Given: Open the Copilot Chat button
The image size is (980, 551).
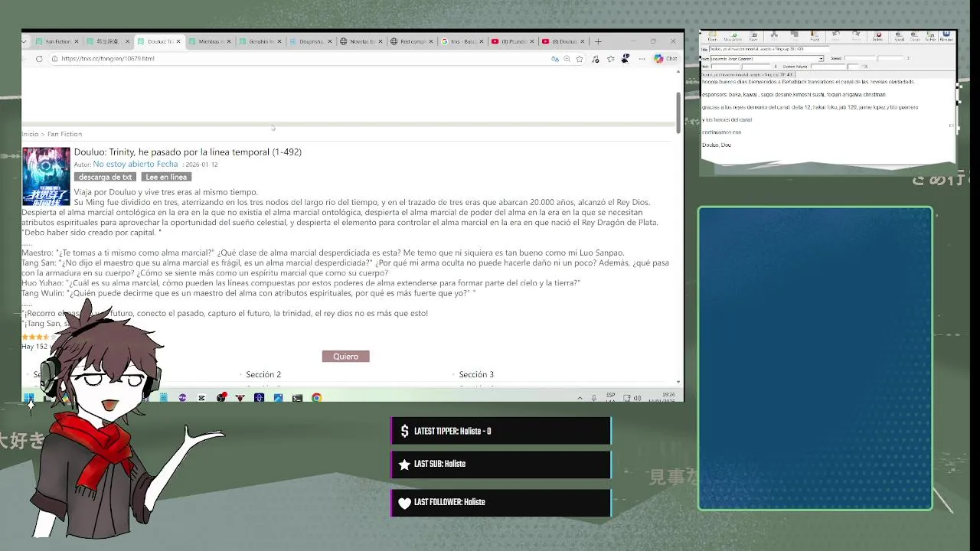Looking at the screenshot, I should (665, 58).
